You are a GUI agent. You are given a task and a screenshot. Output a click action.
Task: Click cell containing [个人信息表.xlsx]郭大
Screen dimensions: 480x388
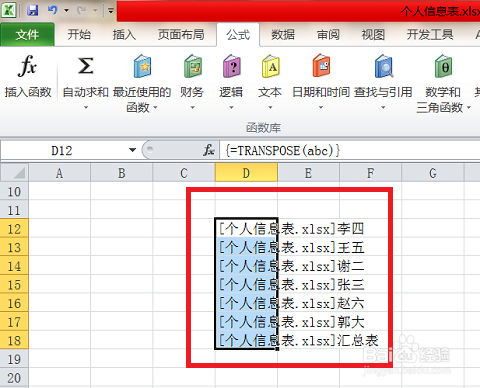(x=246, y=322)
